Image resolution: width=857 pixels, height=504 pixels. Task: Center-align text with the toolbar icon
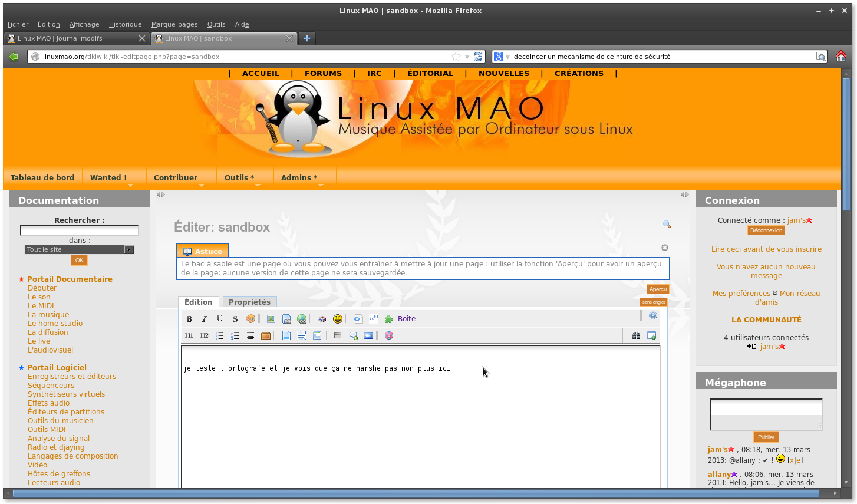(x=250, y=335)
